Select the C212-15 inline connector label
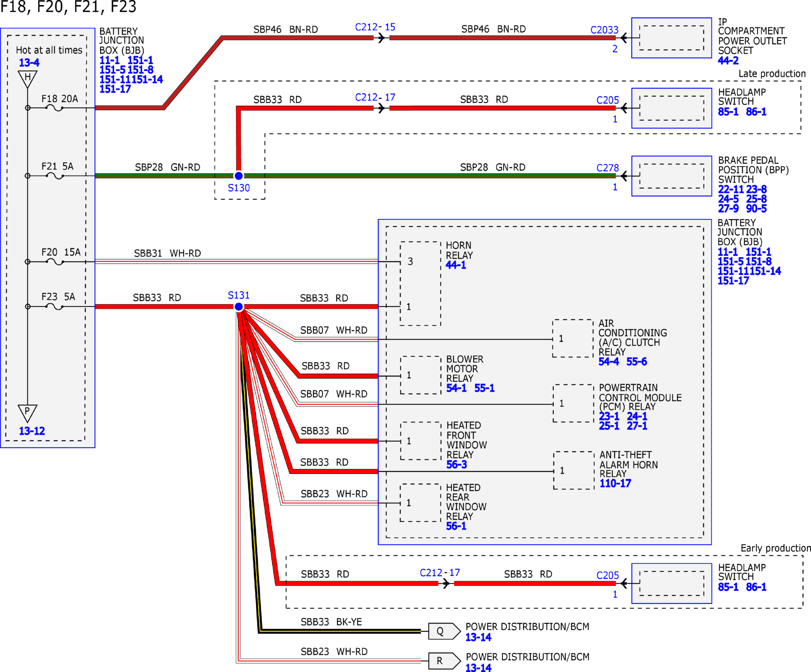This screenshot has width=811, height=672. pyautogui.click(x=375, y=27)
